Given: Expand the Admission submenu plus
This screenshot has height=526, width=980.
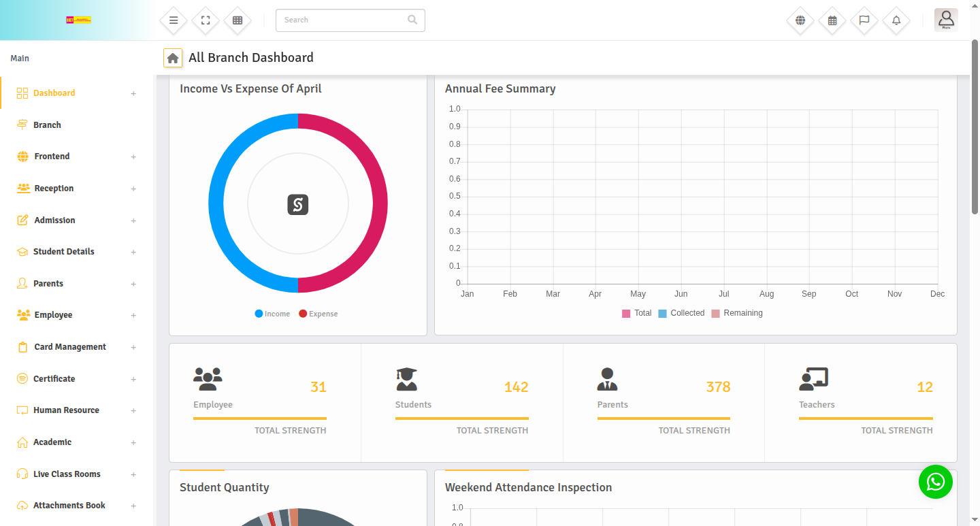Looking at the screenshot, I should click(133, 220).
